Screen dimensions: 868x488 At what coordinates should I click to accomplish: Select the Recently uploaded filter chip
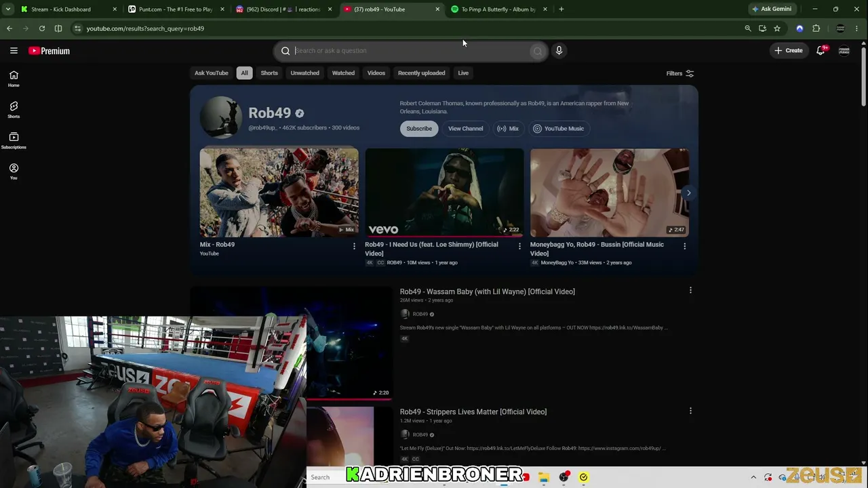pyautogui.click(x=421, y=73)
